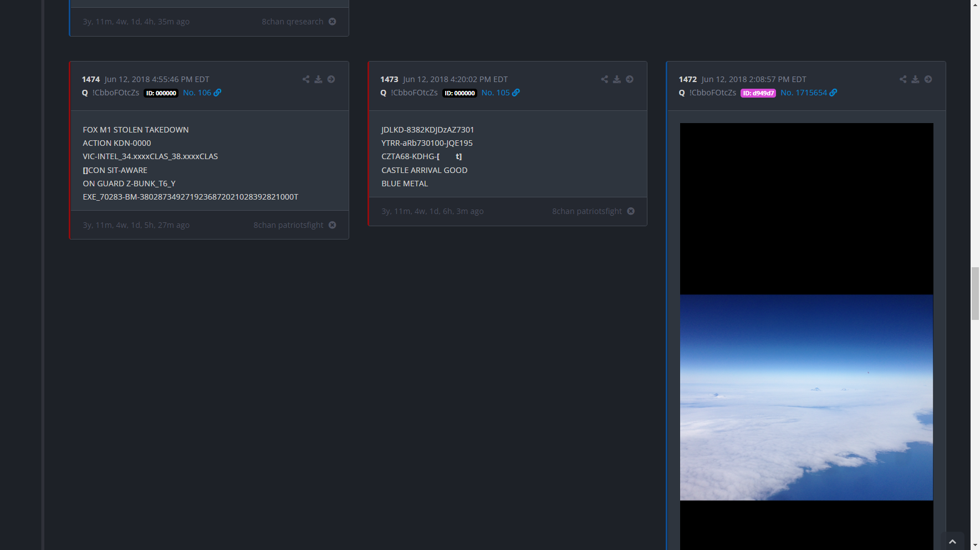Click the page vertical scrollbar thumb

click(975, 293)
